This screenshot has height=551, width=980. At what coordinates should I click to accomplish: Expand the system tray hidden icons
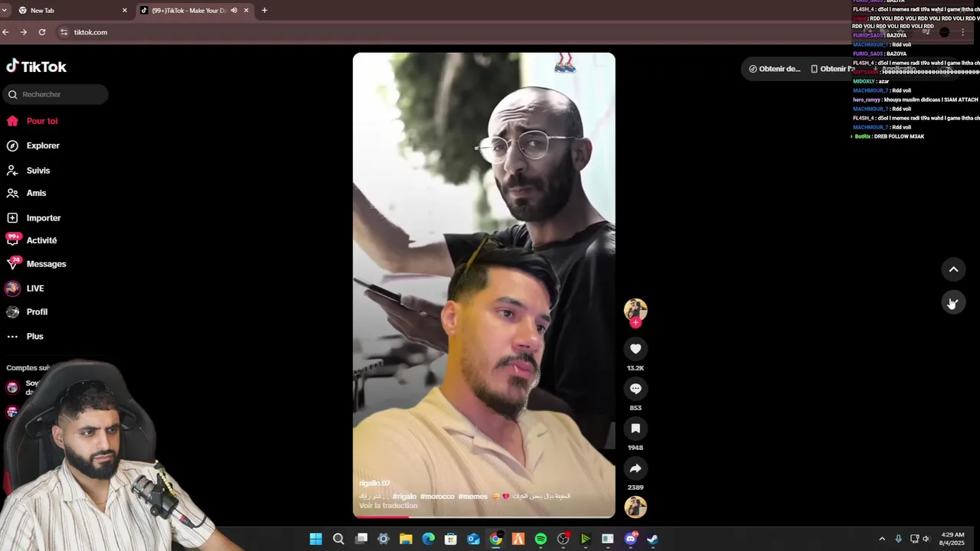(882, 539)
